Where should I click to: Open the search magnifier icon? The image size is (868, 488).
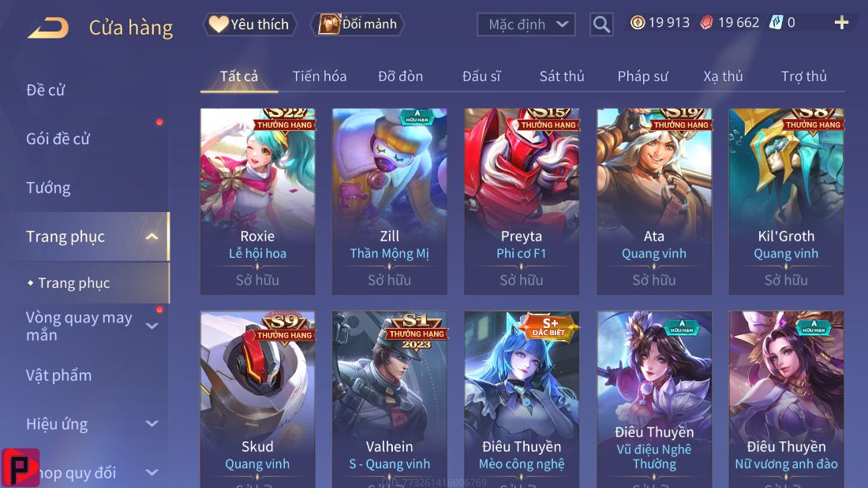pos(601,24)
